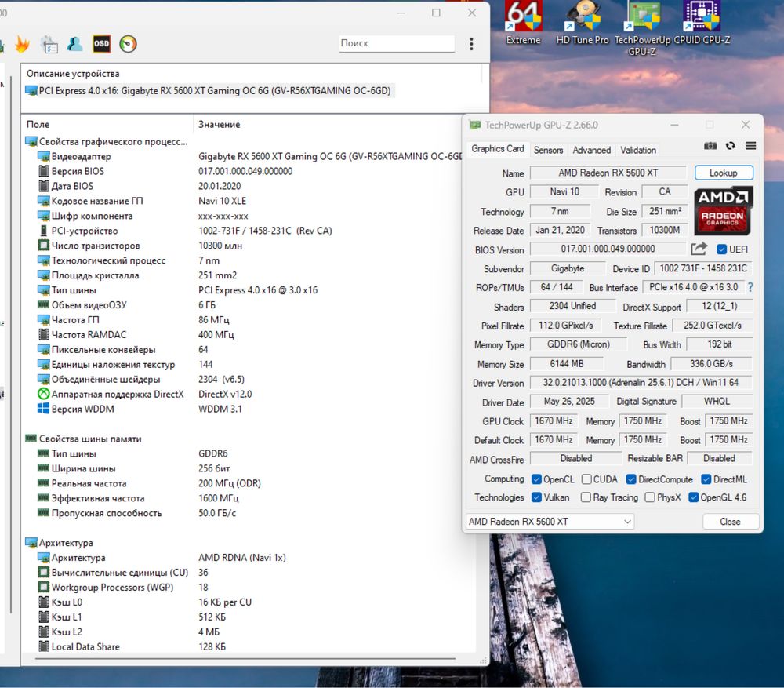This screenshot has height=688, width=784.
Task: Toggle the OpenGL 4.6 checkbox
Action: tap(694, 497)
